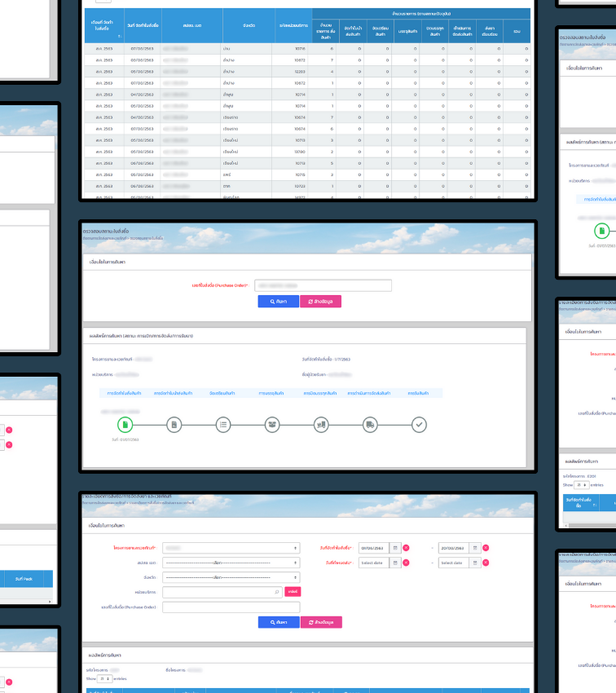Click magnifier icon inside the service unit field
This screenshot has height=693, width=616.
277,592
